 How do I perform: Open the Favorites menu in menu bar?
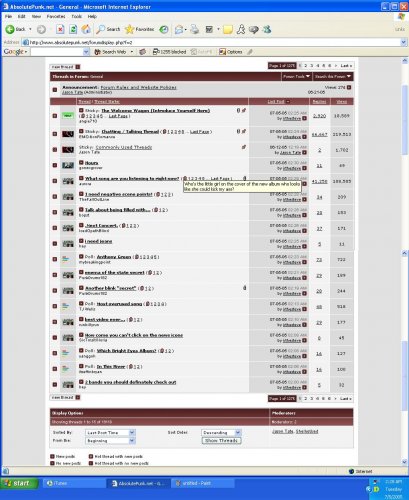click(56, 16)
